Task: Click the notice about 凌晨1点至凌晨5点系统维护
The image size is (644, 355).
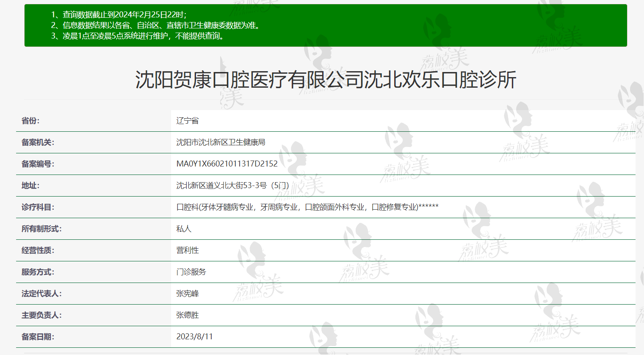Action: point(138,36)
